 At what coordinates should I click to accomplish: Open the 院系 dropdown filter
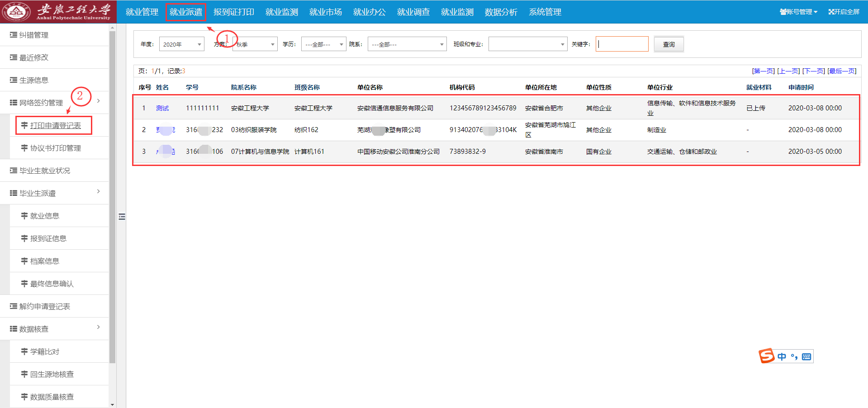coord(407,44)
